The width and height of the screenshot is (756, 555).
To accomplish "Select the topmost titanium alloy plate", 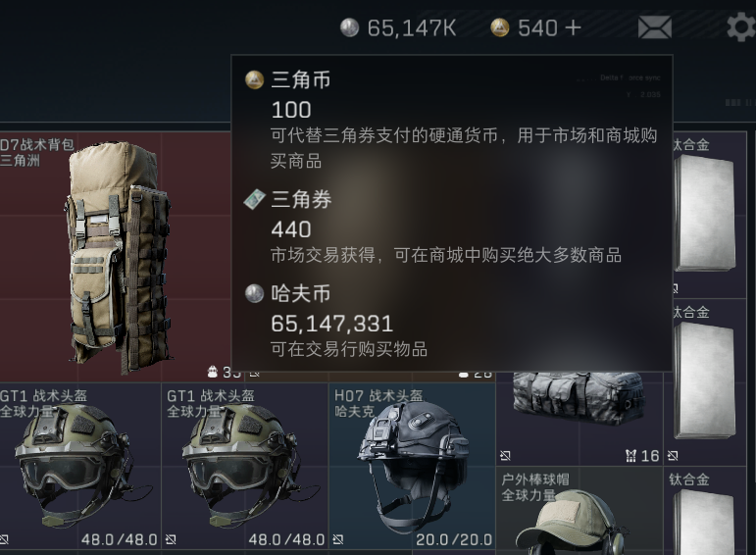I will tap(710, 215).
